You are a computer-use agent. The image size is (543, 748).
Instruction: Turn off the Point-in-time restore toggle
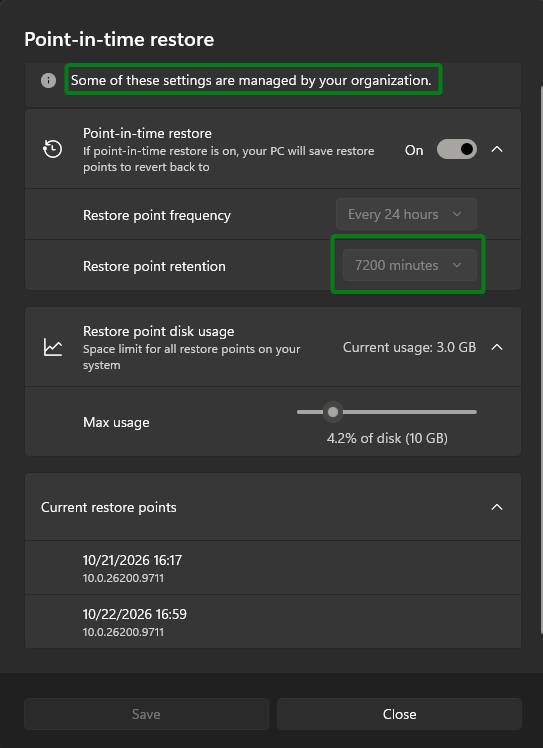point(457,149)
